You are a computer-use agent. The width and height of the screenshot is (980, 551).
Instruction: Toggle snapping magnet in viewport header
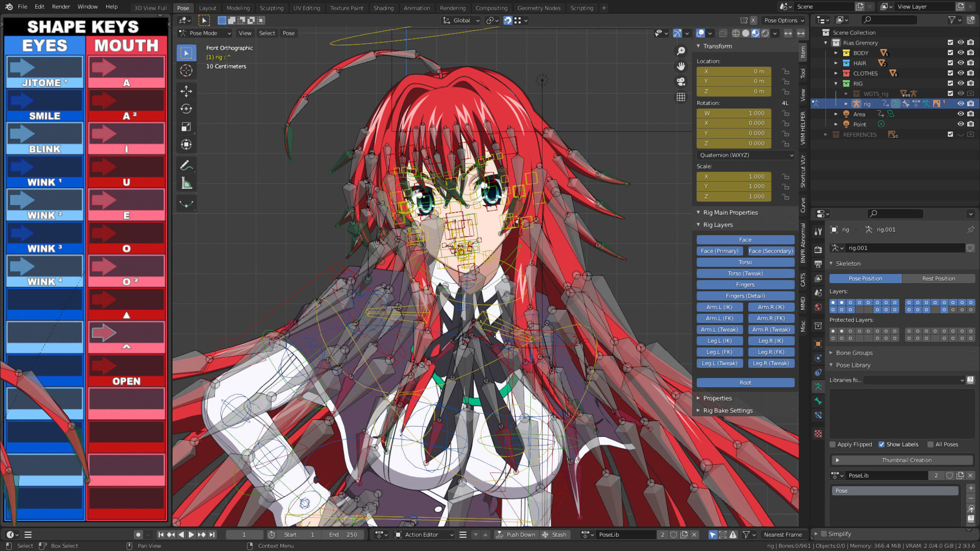(x=508, y=20)
